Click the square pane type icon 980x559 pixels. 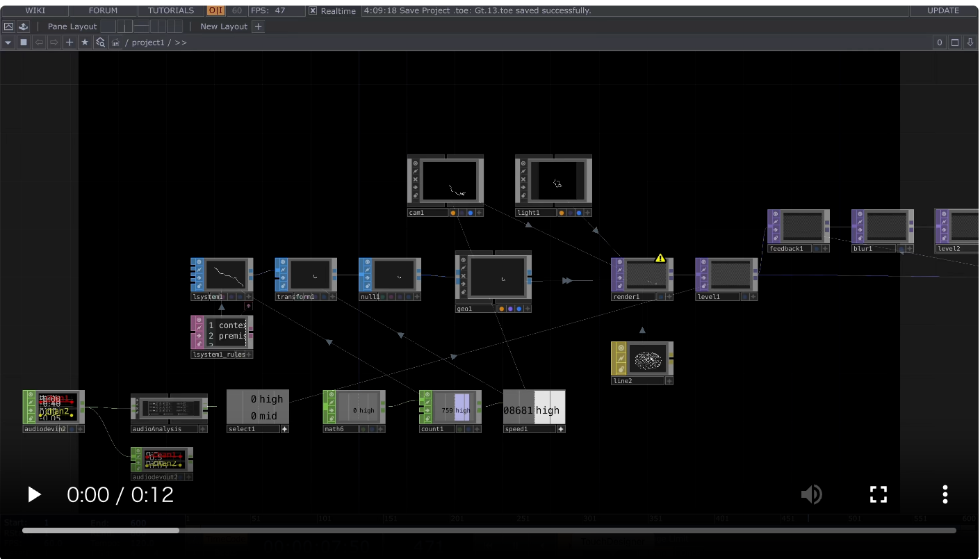tap(24, 42)
